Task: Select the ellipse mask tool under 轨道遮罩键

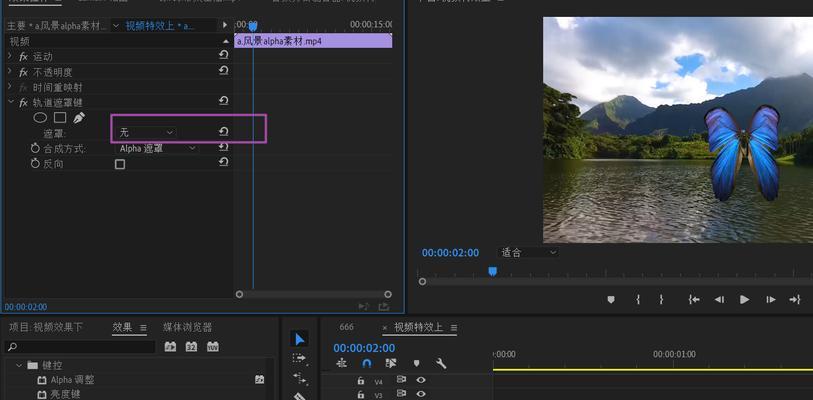Action: pyautogui.click(x=40, y=118)
